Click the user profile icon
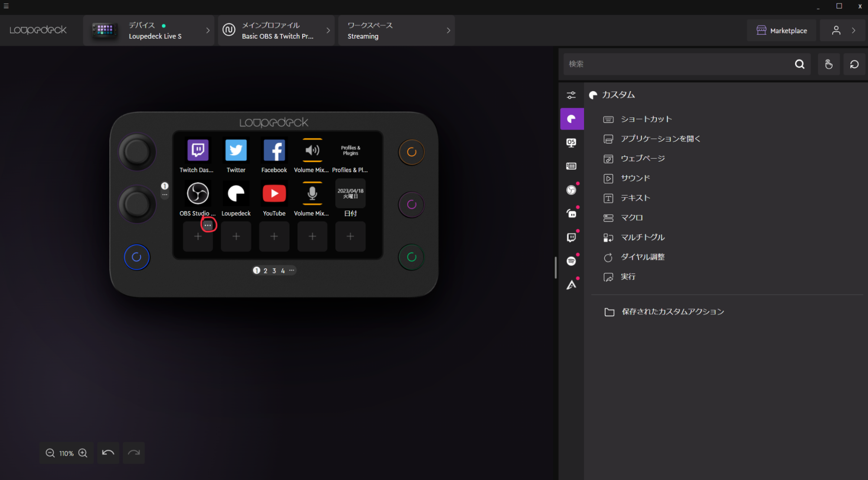Screen dimensions: 868x480 (x=836, y=30)
